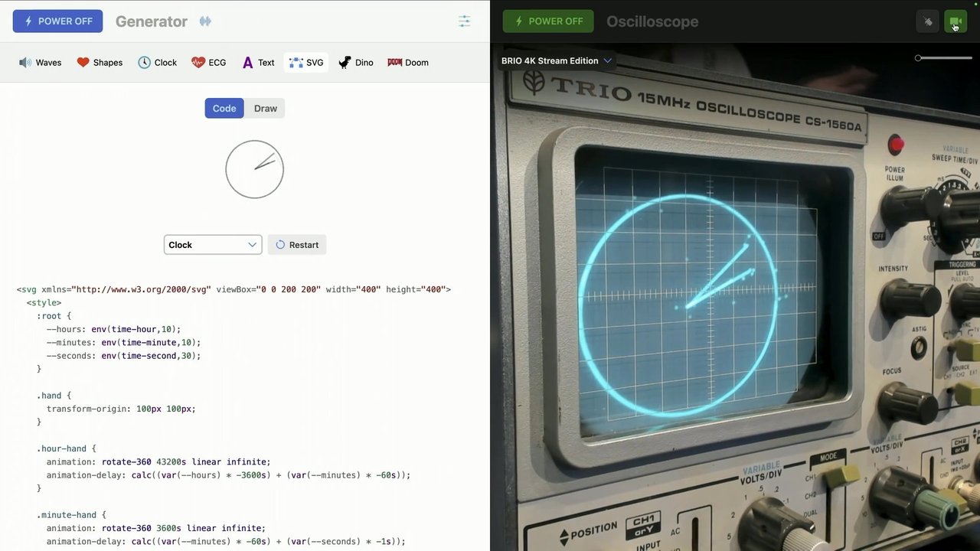Click the oscilloscope camera video feed
The height and width of the screenshot is (551, 980).
[x=735, y=297]
